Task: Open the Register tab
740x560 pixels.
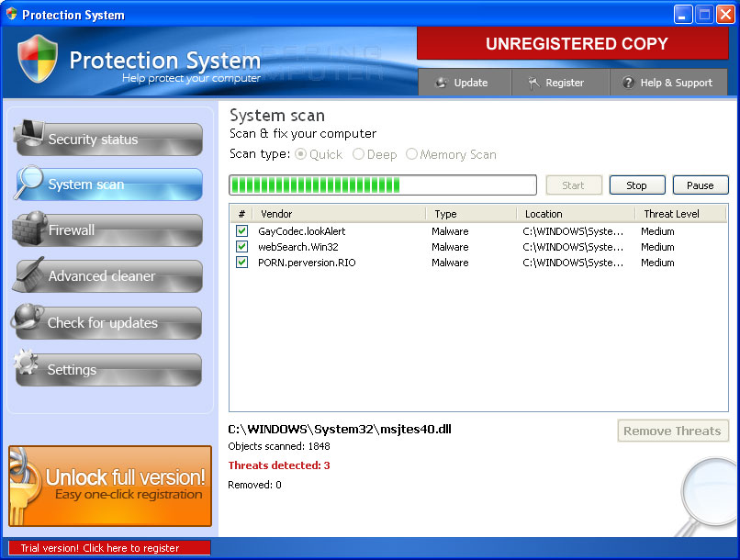Action: click(556, 83)
